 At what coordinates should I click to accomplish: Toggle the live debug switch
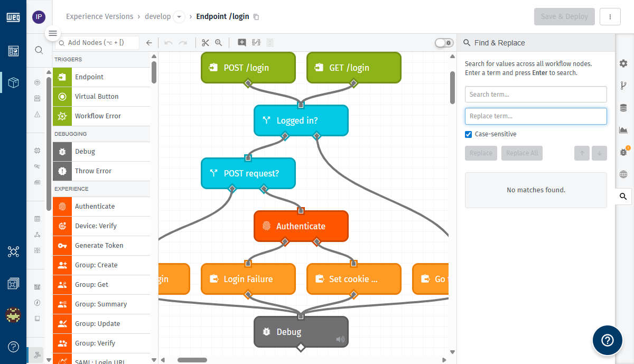(444, 43)
